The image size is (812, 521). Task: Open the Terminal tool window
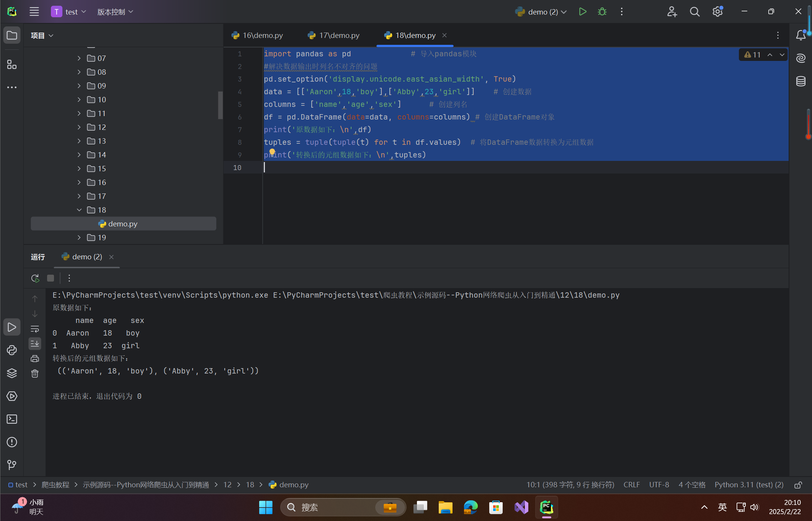tap(12, 419)
